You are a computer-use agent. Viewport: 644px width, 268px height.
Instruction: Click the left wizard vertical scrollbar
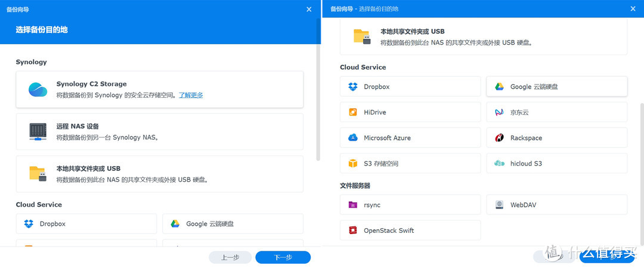pos(318,89)
